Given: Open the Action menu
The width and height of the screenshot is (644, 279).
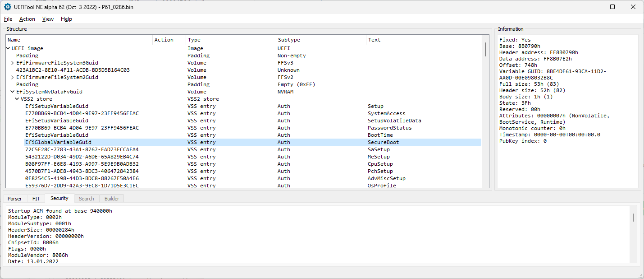Looking at the screenshot, I should [27, 19].
